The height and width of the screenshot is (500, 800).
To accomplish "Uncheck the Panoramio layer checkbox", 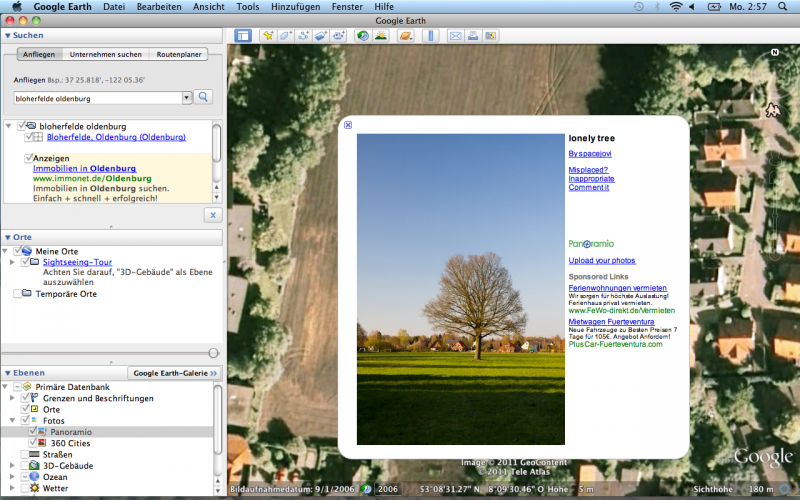I will click(x=33, y=431).
